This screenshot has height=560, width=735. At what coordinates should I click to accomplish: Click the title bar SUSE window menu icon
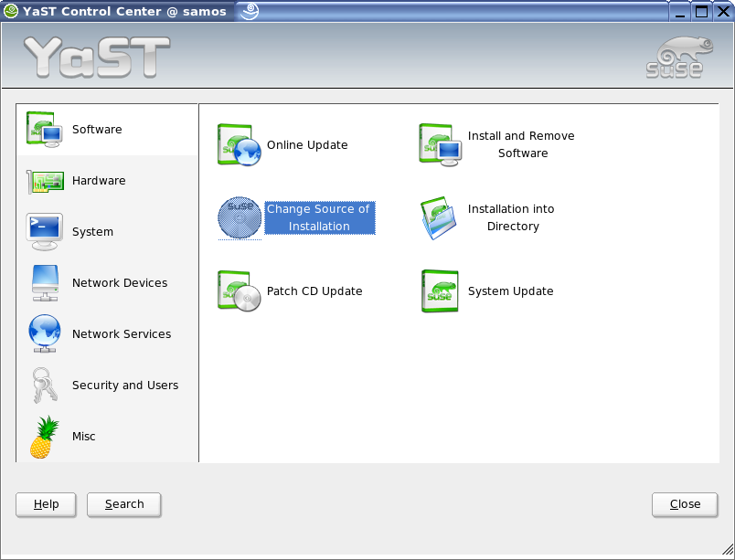coord(10,11)
